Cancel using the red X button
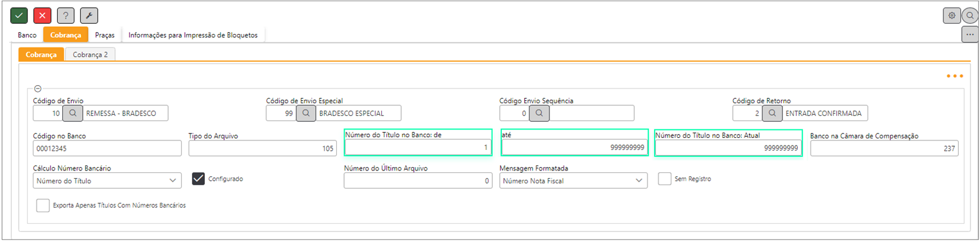The width and height of the screenshot is (980, 241). pyautogui.click(x=42, y=15)
